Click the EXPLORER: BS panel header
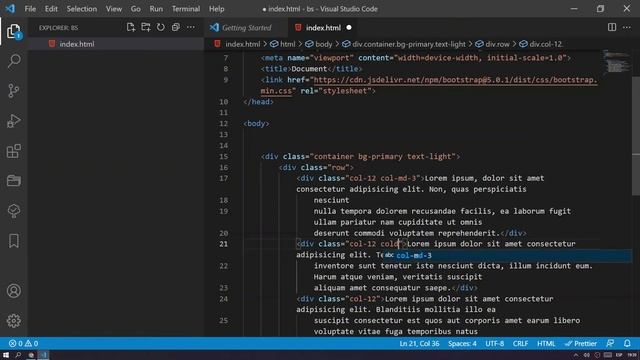 coord(58,27)
